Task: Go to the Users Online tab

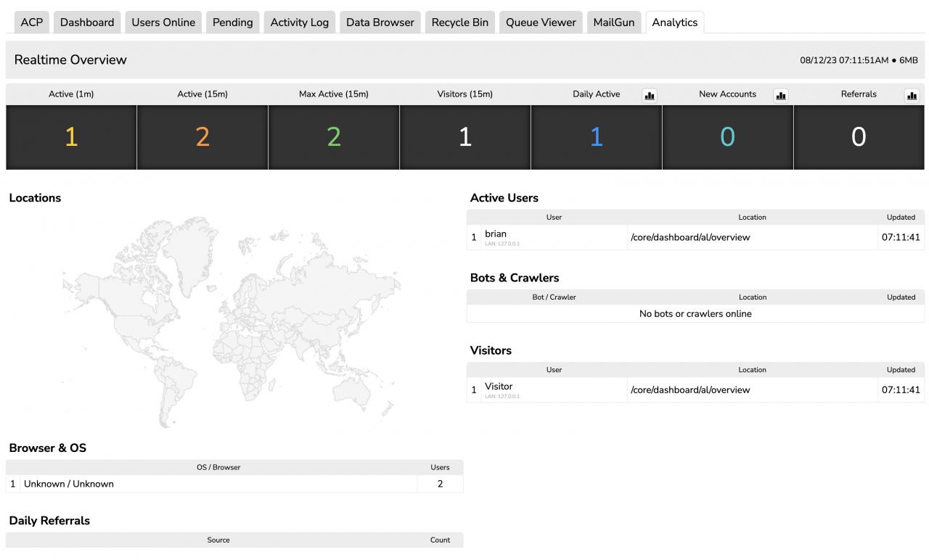Action: pyautogui.click(x=163, y=22)
